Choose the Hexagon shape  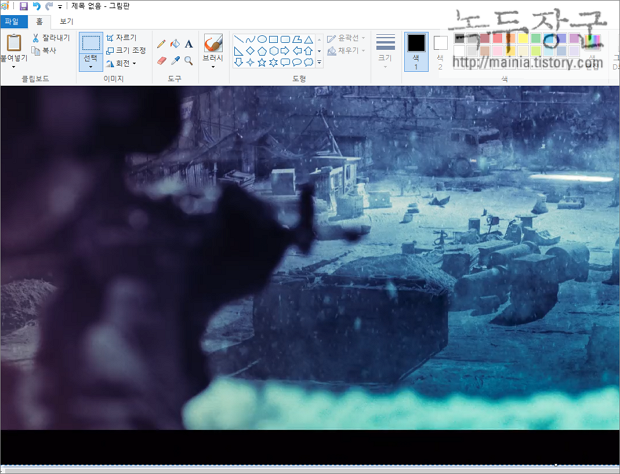tap(273, 51)
